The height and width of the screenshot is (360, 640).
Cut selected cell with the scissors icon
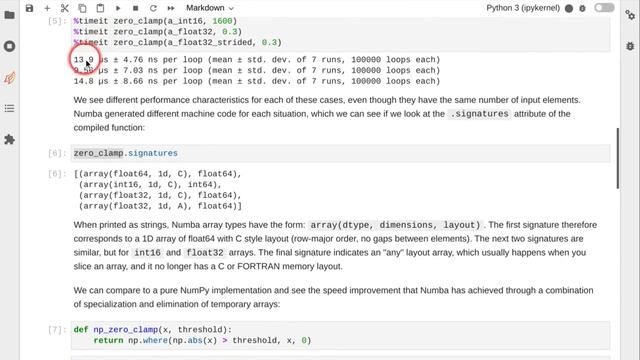click(x=64, y=8)
